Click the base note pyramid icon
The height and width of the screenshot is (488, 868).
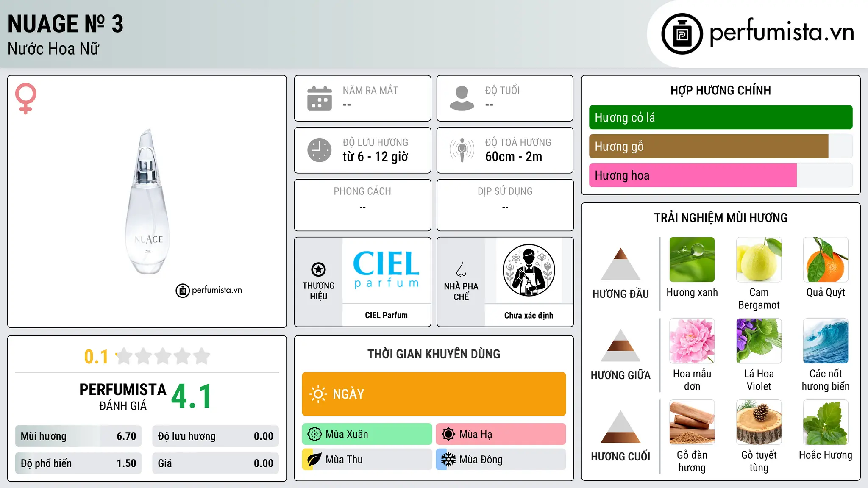click(x=620, y=427)
